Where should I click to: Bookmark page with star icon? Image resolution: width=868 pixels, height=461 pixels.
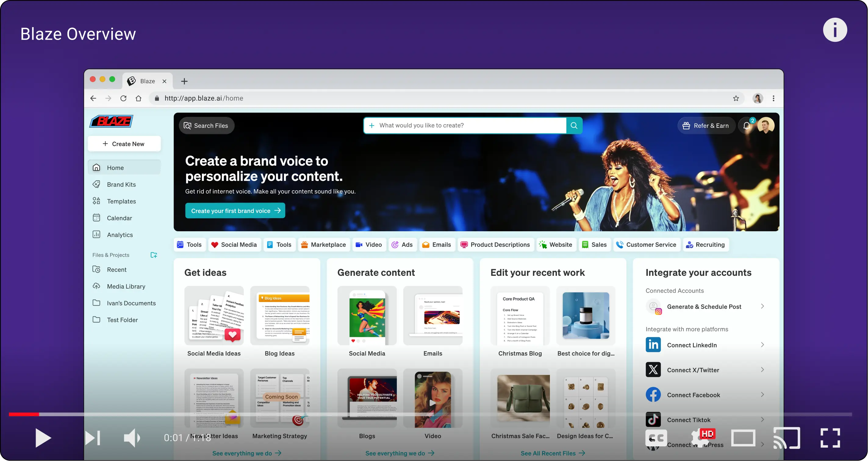(x=736, y=98)
